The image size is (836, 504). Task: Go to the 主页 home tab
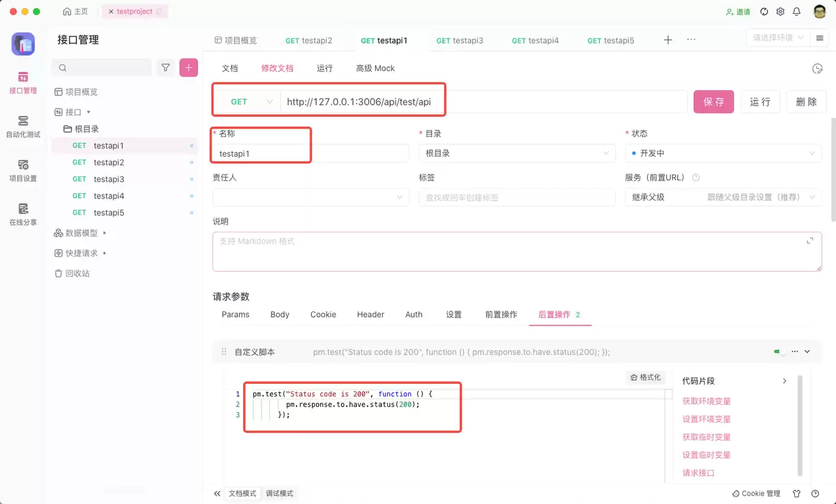[75, 12]
